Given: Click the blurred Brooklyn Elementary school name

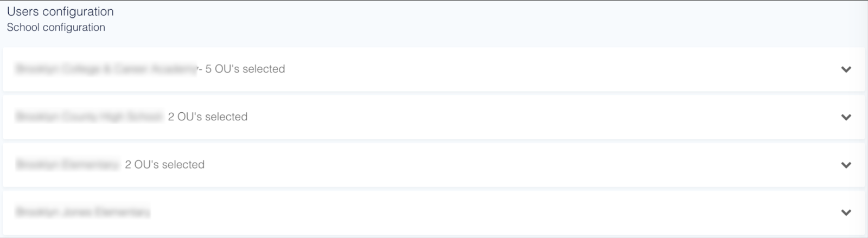Looking at the screenshot, I should tap(67, 165).
